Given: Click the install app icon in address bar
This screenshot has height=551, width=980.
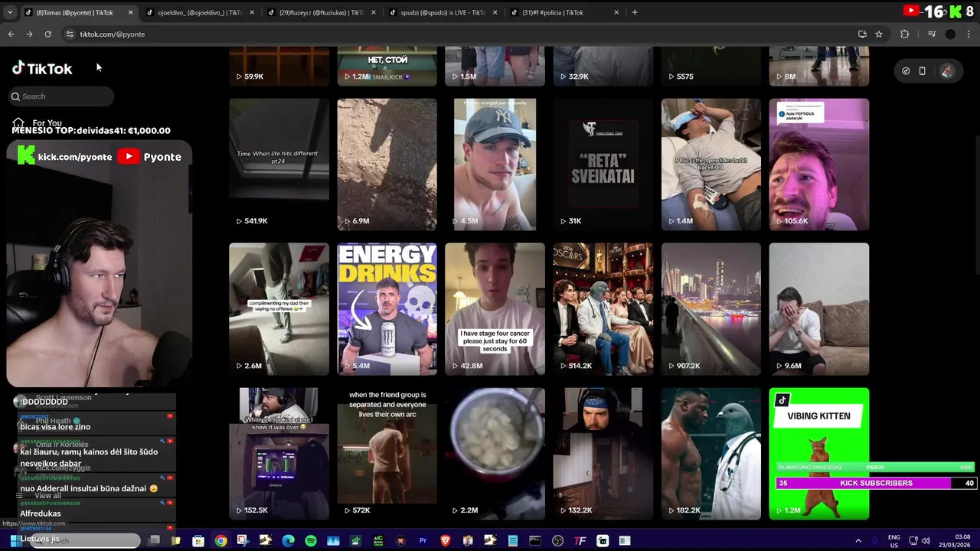Looking at the screenshot, I should 862,34.
